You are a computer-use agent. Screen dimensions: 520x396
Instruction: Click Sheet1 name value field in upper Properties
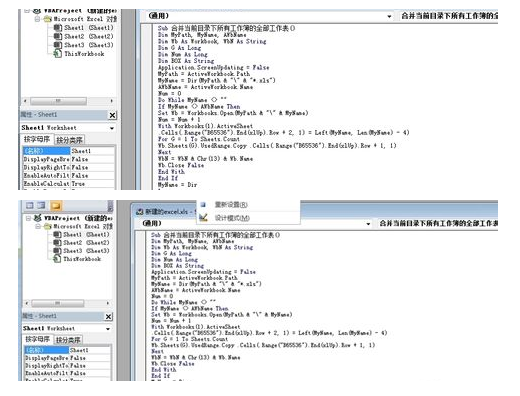tap(93, 151)
